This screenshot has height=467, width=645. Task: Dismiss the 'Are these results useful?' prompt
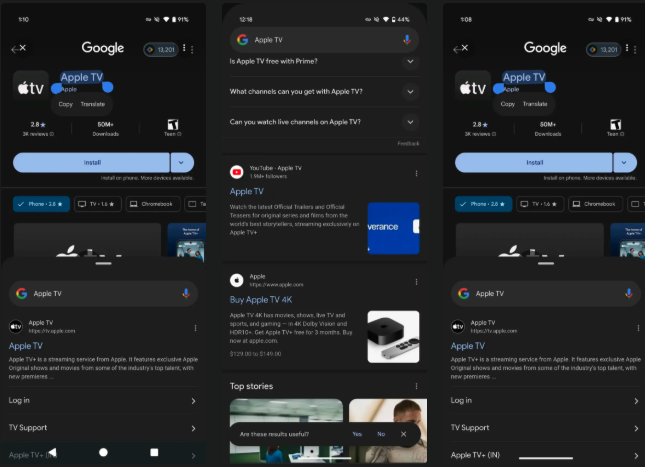[x=404, y=434]
